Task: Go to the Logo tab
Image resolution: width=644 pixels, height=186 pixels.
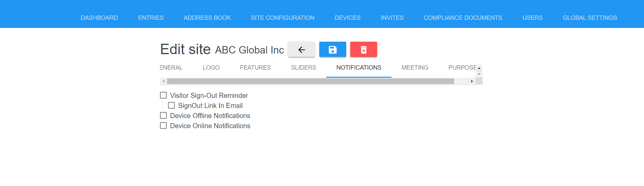Action: click(x=211, y=68)
